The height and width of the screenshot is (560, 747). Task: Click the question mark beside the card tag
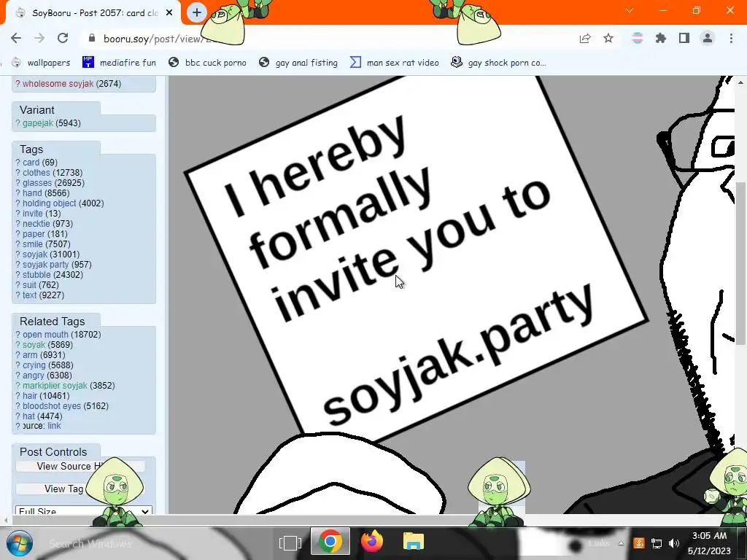(x=18, y=163)
